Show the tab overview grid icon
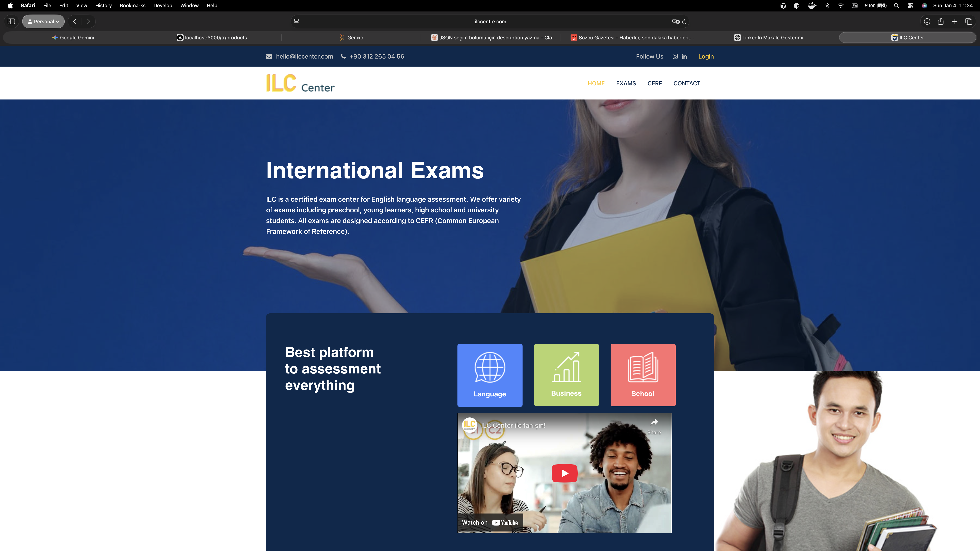The height and width of the screenshot is (551, 980). tap(968, 21)
